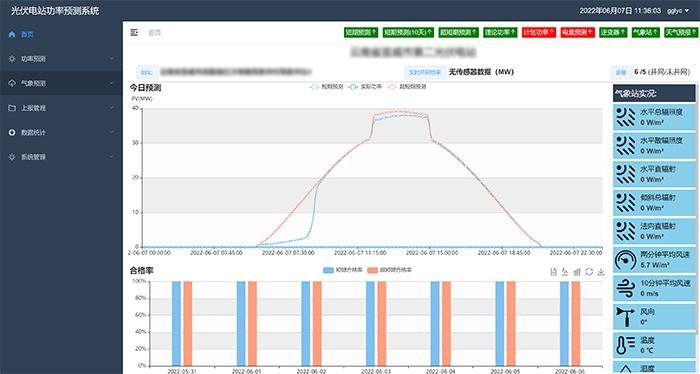Open data view icon in 合格率 toolbox
Image resolution: width=700 pixels, height=374 pixels.
(553, 272)
